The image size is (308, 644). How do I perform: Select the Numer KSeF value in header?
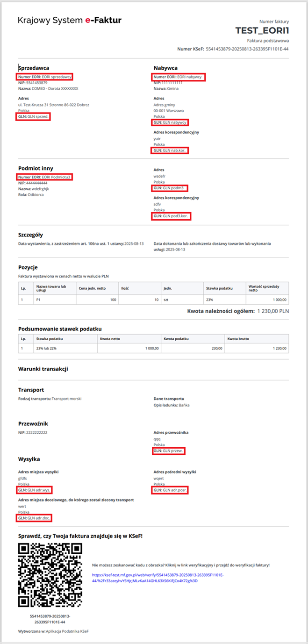(247, 49)
